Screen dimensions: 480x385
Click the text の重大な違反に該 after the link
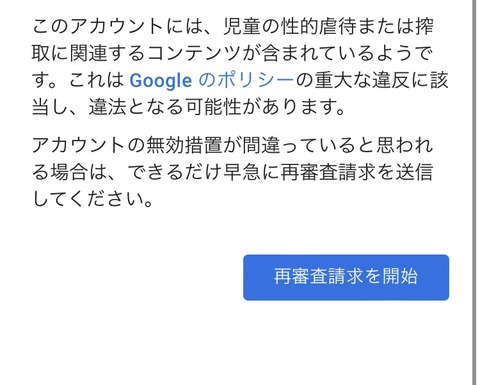(x=372, y=80)
